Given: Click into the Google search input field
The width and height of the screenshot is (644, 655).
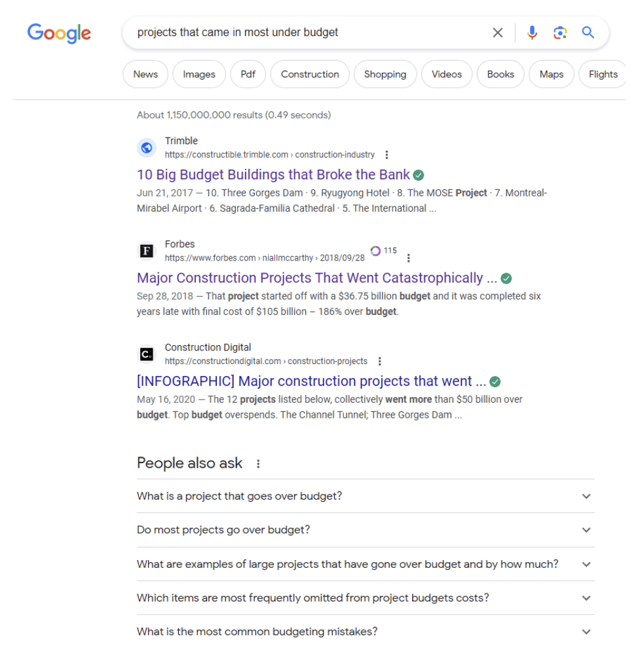Looking at the screenshot, I should click(308, 33).
